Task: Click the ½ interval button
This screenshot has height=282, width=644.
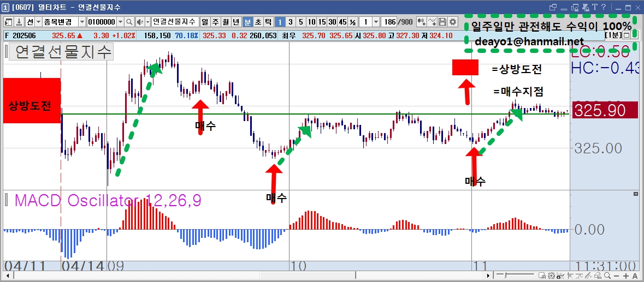Action: point(353,22)
